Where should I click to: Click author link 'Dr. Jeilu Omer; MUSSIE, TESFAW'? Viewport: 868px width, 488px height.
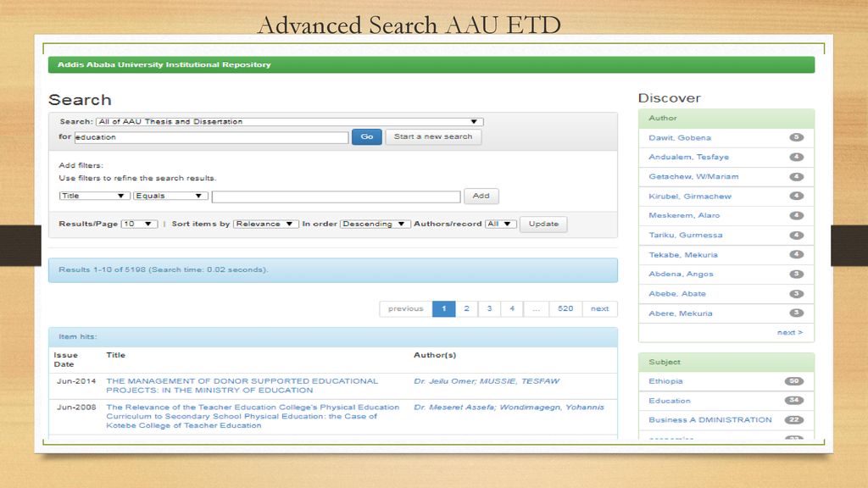pyautogui.click(x=487, y=381)
